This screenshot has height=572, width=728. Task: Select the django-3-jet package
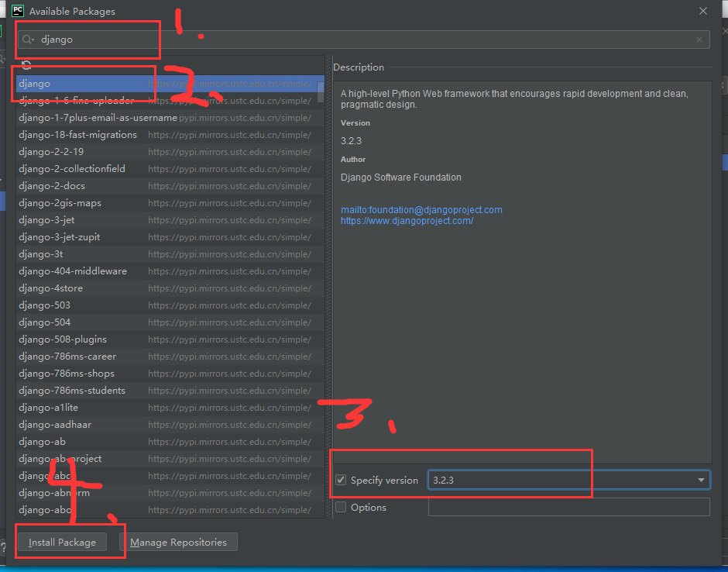click(x=170, y=220)
